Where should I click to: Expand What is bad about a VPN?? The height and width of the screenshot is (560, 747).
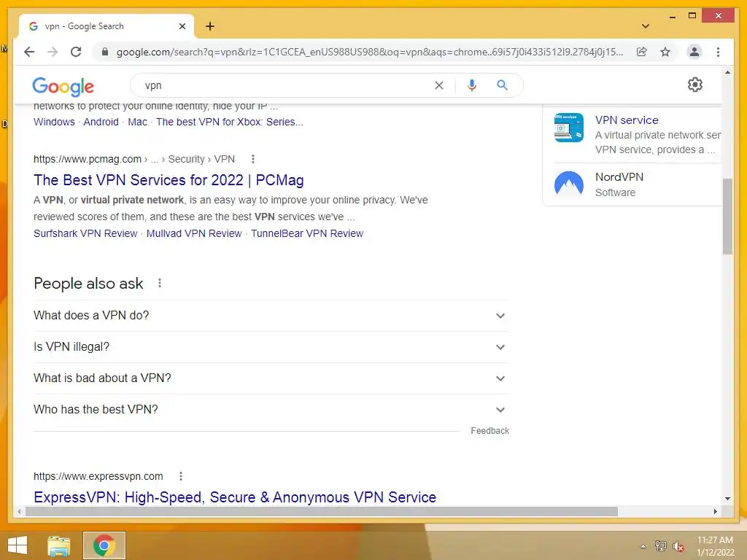[271, 378]
